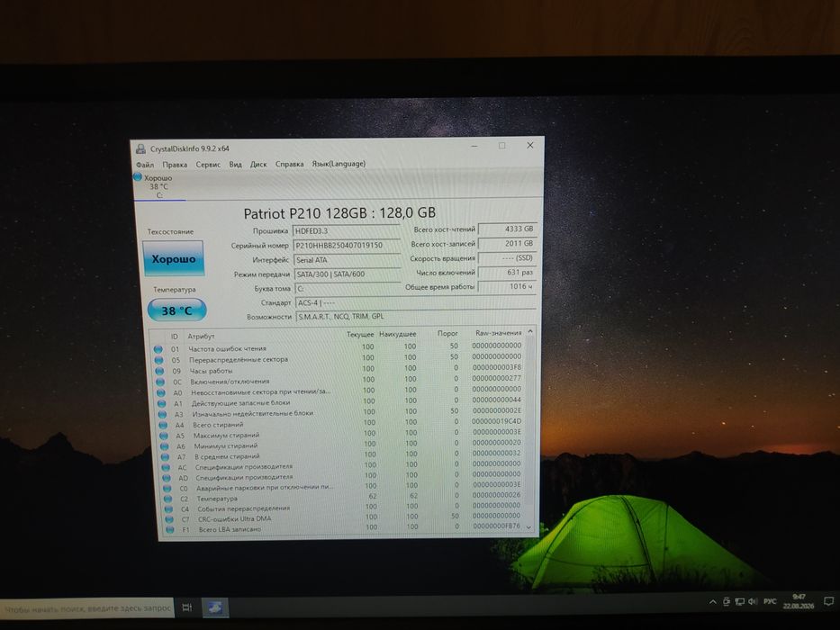The width and height of the screenshot is (840, 630).
Task: Click the Raw-значения column header
Action: click(498, 333)
